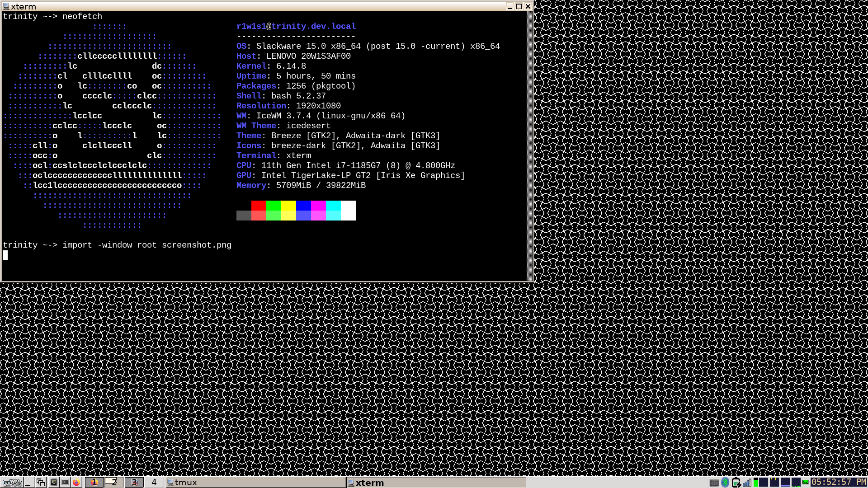Switch to workspace 4
The image size is (868, 488).
[154, 483]
